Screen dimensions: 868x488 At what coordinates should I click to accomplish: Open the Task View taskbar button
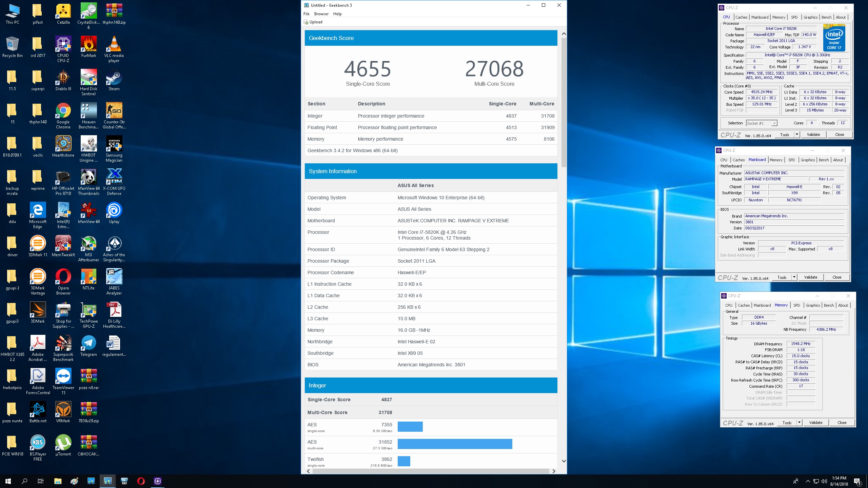[x=41, y=481]
